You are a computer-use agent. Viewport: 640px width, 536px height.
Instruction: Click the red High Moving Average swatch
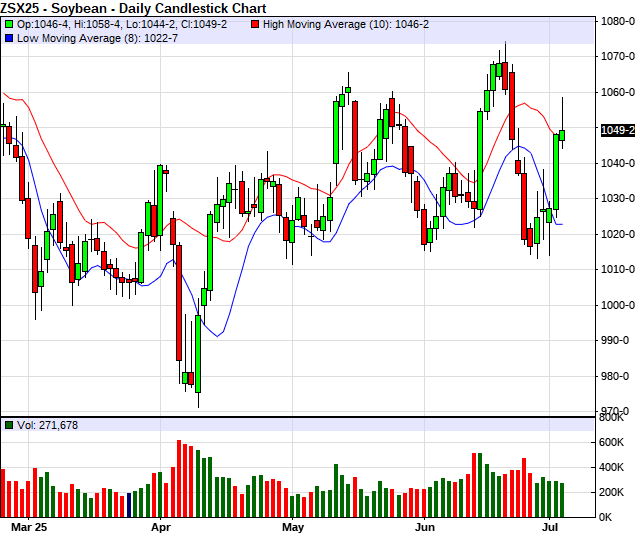click(255, 23)
